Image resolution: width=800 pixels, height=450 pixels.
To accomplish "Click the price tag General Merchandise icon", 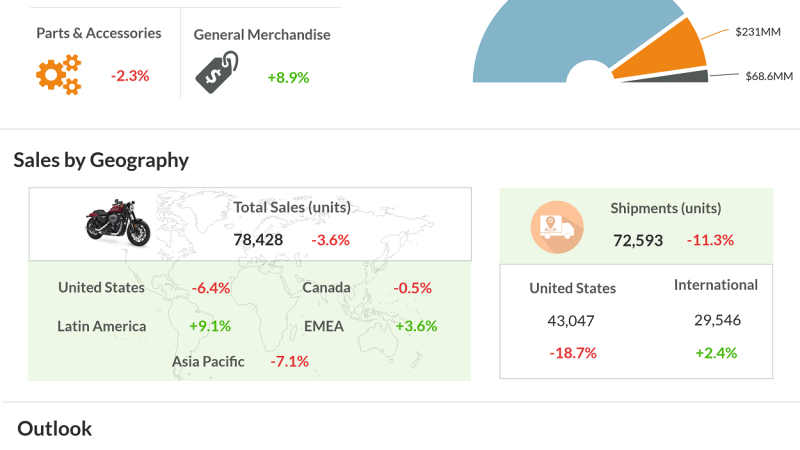I will 216,73.
